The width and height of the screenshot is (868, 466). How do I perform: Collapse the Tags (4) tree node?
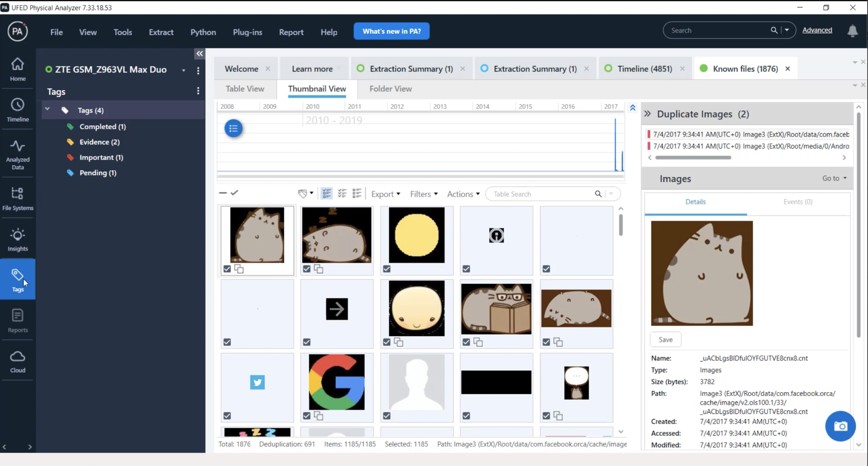click(47, 110)
